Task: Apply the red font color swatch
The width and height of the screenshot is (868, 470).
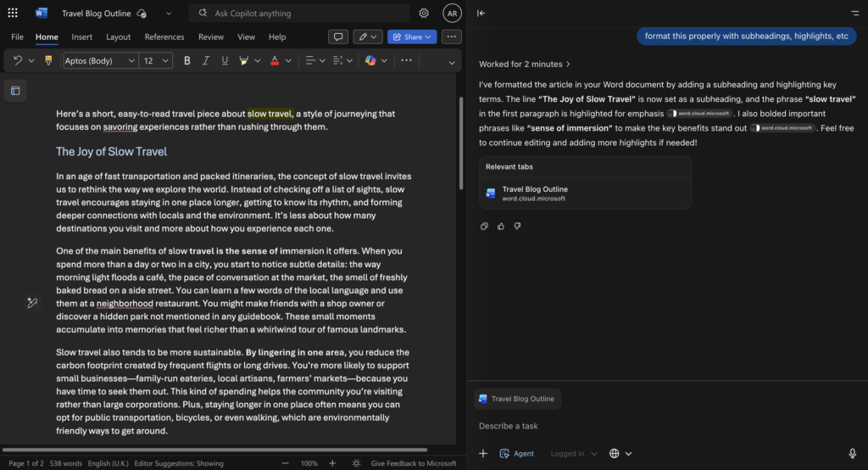Action: [274, 60]
